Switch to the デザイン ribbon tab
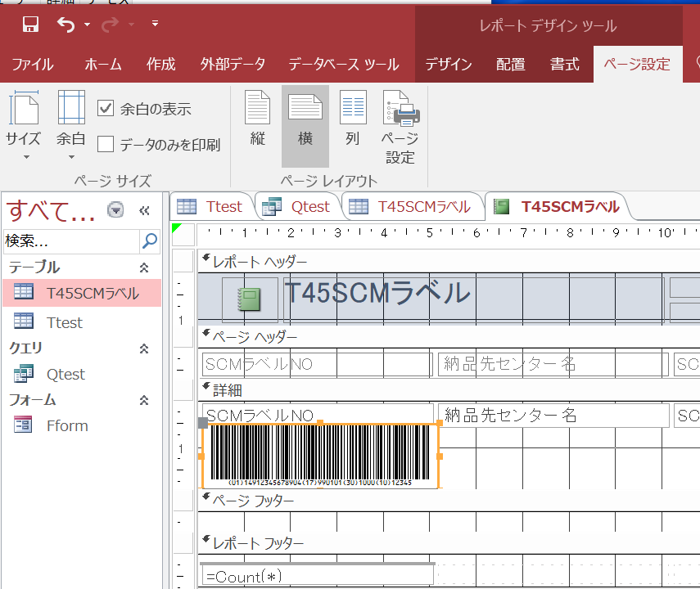Viewport: 700px width, 589px height. pyautogui.click(x=448, y=65)
